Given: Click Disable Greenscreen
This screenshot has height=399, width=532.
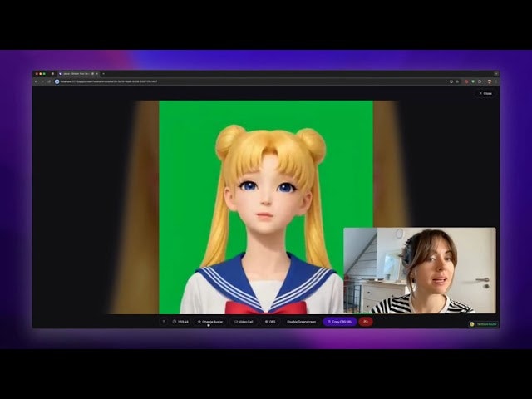Looking at the screenshot, I should (x=301, y=322).
